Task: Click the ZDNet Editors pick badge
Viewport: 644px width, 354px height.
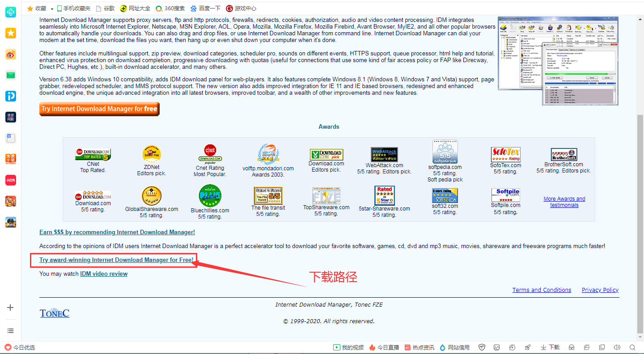Action: coord(152,155)
